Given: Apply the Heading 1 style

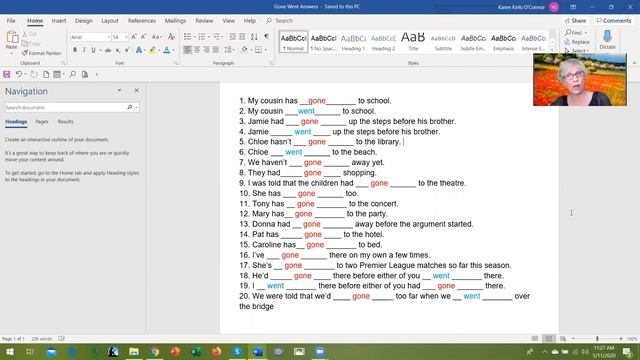Looking at the screenshot, I should (x=353, y=42).
